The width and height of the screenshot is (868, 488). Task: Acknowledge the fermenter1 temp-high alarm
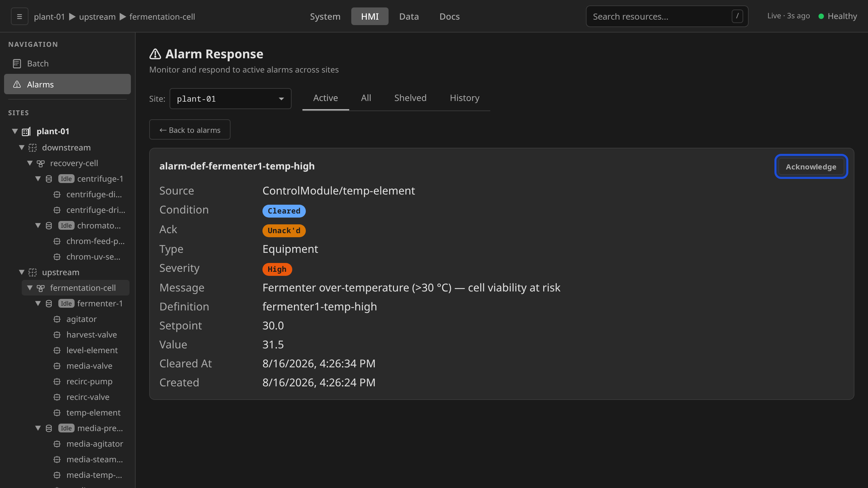811,167
